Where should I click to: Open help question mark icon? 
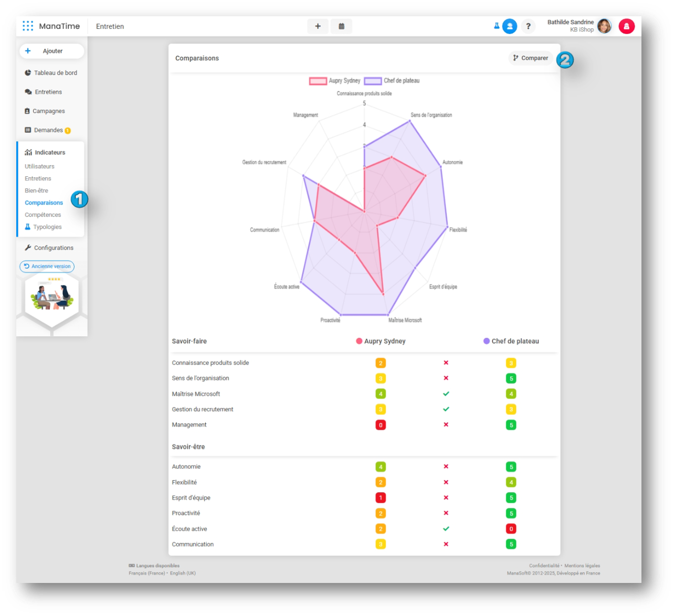pyautogui.click(x=528, y=26)
